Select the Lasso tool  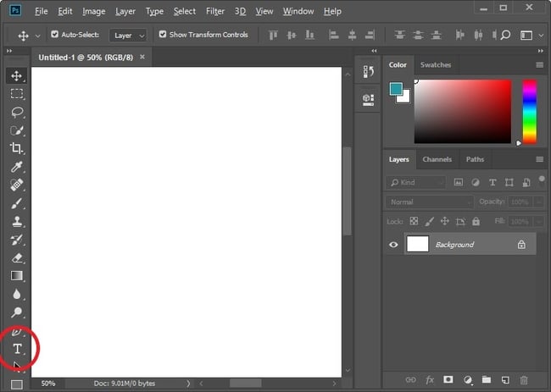(16, 112)
